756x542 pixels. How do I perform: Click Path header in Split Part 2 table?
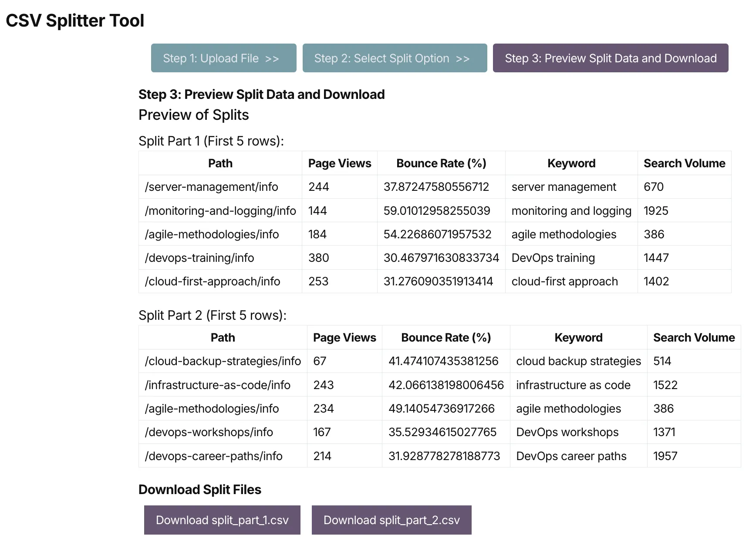click(x=223, y=338)
